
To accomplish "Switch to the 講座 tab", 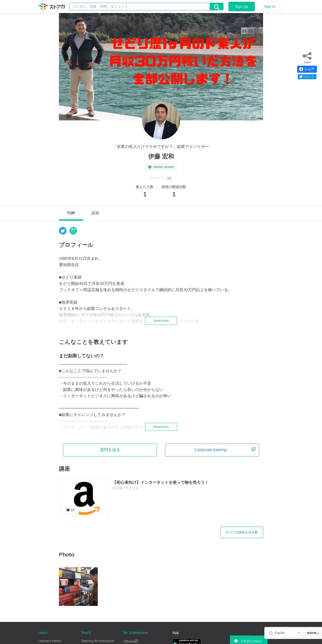I will (95, 213).
